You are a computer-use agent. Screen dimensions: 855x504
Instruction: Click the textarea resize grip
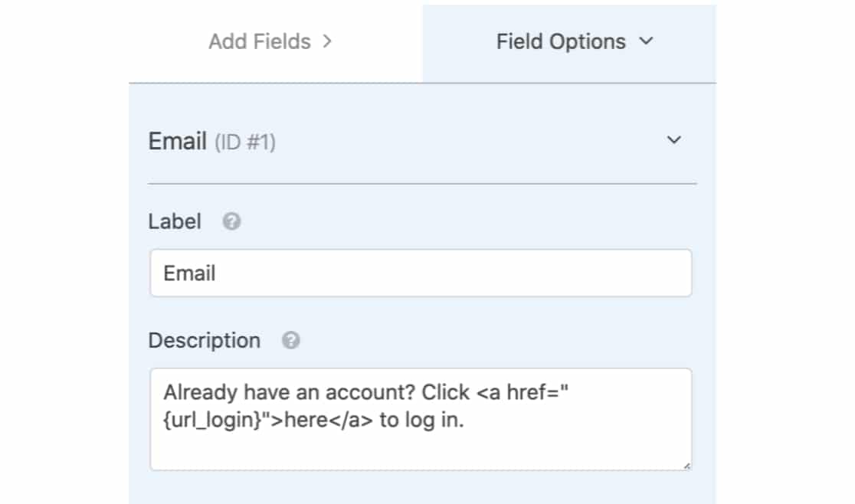point(686,466)
